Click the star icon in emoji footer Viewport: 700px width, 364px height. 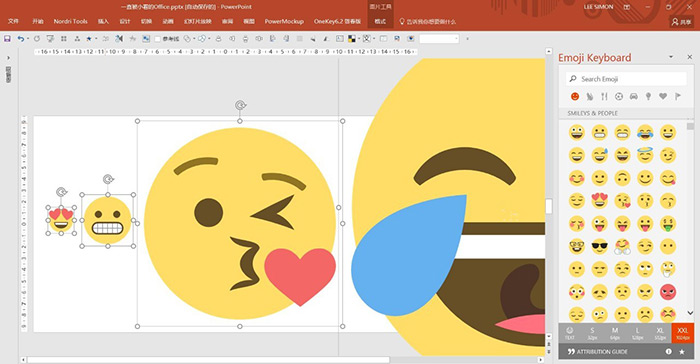point(682,351)
